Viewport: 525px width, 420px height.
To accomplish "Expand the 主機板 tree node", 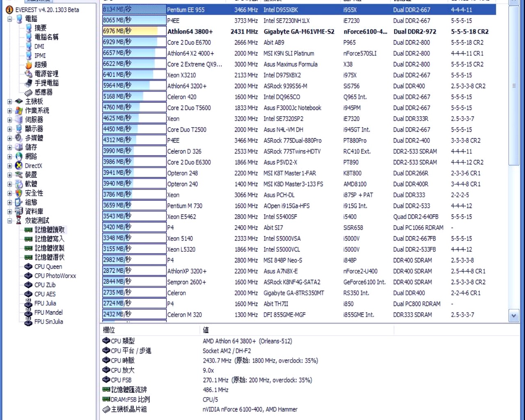I will (x=9, y=101).
